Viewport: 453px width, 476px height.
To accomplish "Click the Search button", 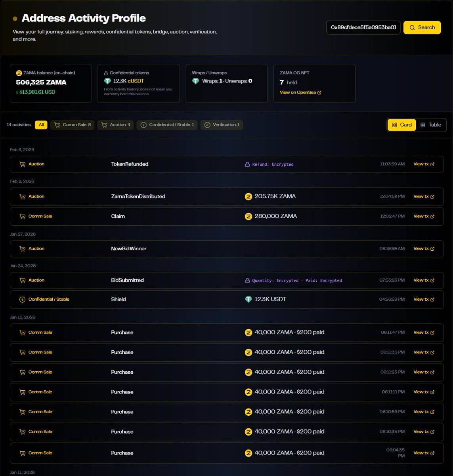I will [x=422, y=27].
